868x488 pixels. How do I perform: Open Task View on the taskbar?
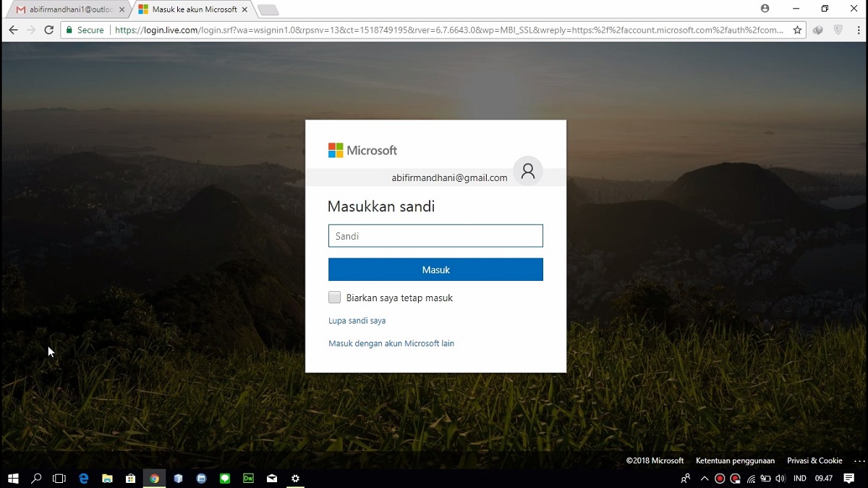click(59, 479)
